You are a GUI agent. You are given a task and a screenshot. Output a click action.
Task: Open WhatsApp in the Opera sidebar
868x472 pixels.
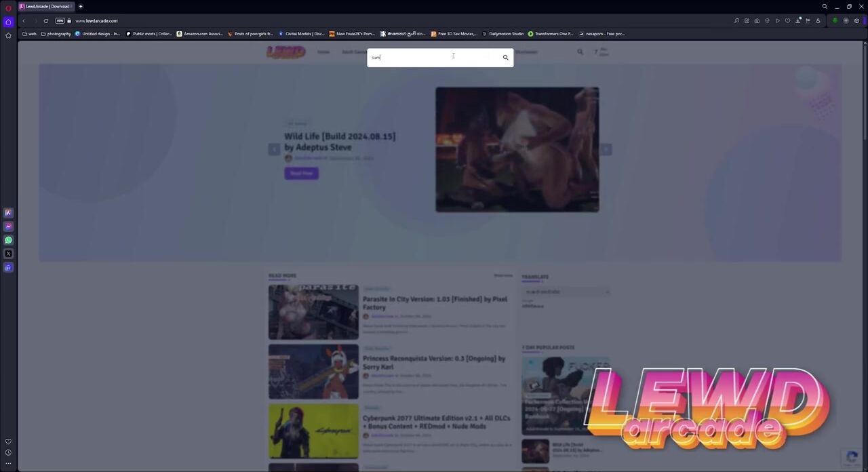pyautogui.click(x=8, y=240)
